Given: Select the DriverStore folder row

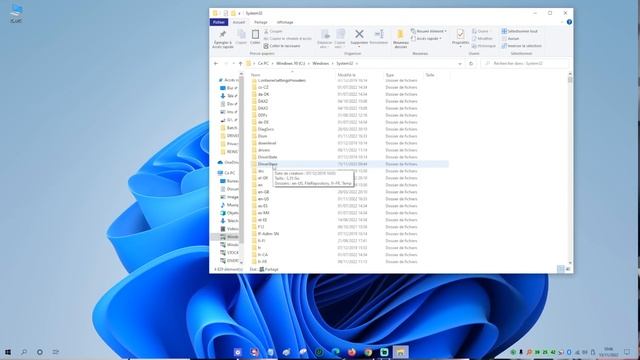Looking at the screenshot, I should (350, 164).
